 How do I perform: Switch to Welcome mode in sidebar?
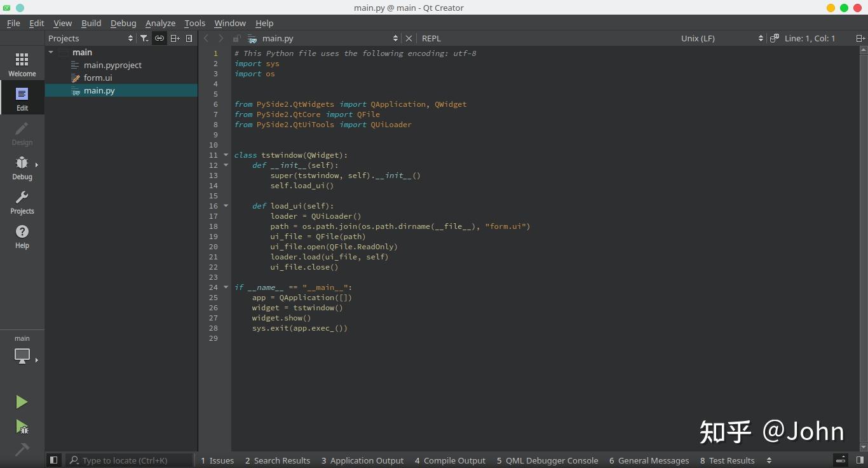22,64
